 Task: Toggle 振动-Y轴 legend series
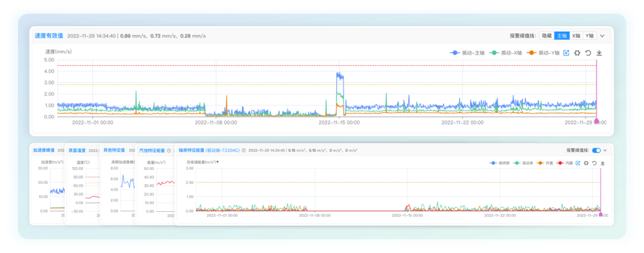544,53
